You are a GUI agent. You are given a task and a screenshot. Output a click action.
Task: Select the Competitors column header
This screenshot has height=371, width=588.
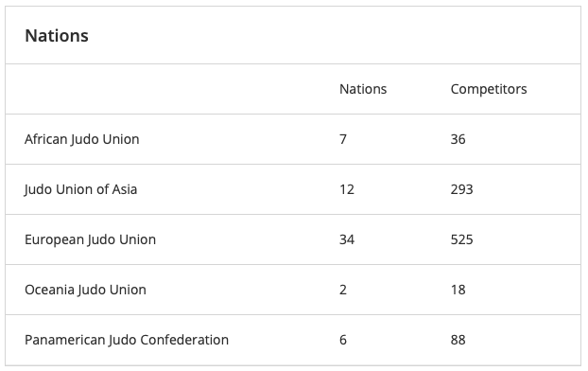(489, 89)
